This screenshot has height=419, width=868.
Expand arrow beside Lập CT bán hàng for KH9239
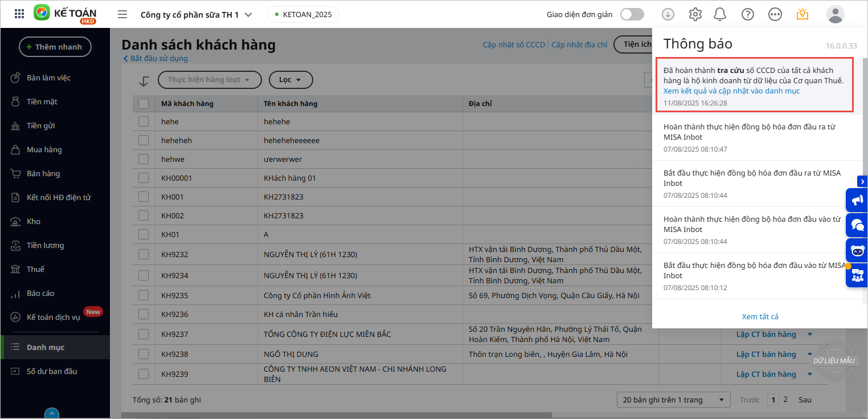coord(810,375)
